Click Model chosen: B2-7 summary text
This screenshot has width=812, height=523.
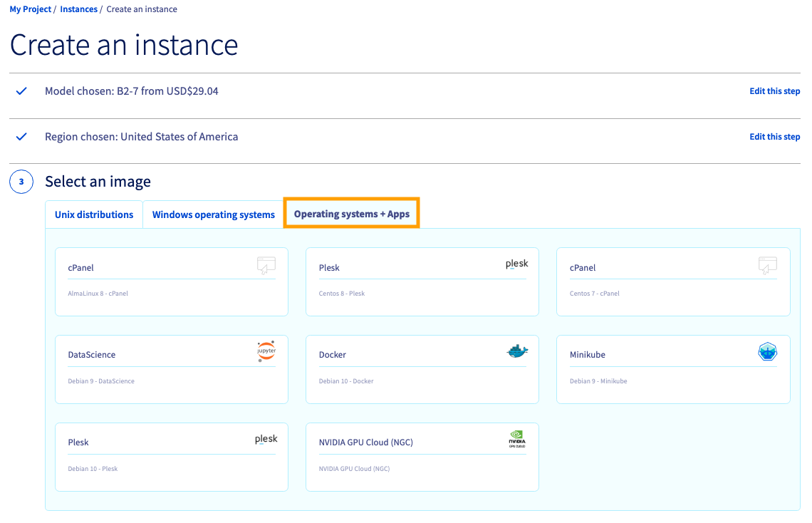coord(132,91)
